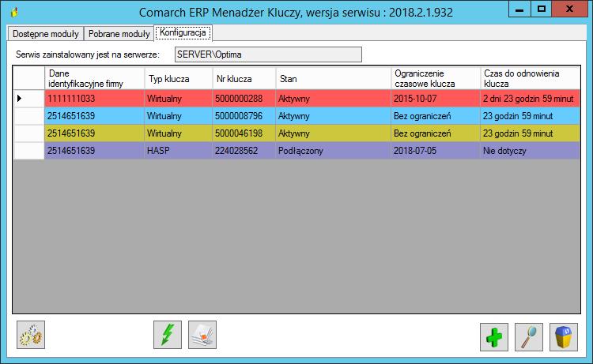
Task: Sort by Dane identyfikacyjne firmy column
Action: pyautogui.click(x=94, y=78)
